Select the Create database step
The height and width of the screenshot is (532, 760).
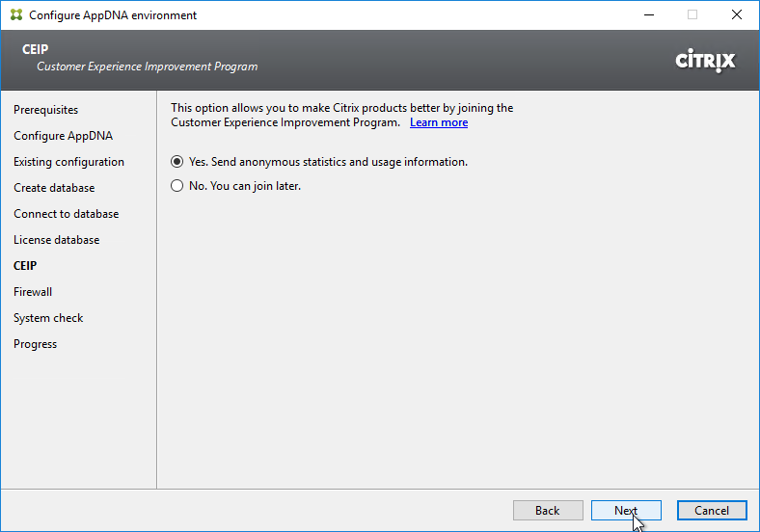(x=54, y=188)
